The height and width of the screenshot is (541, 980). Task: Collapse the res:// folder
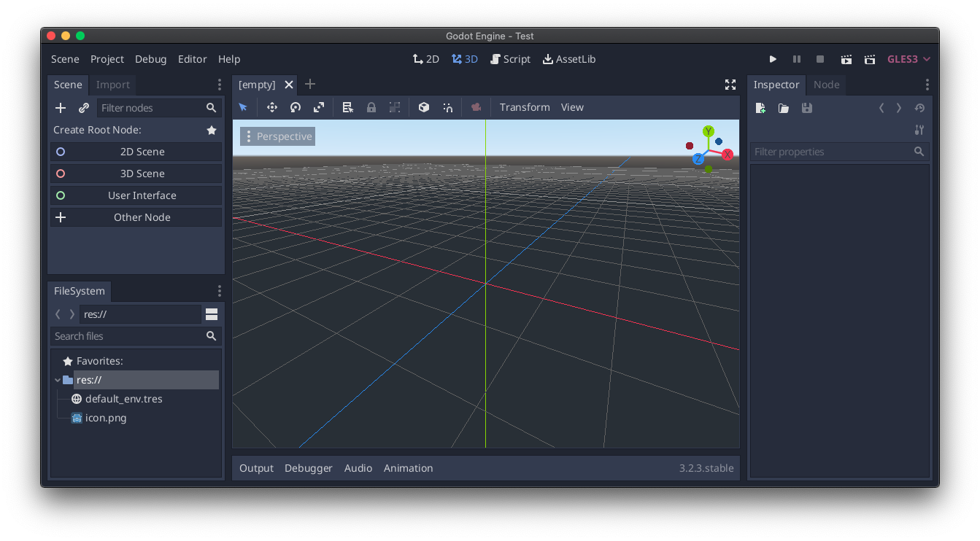pyautogui.click(x=58, y=380)
